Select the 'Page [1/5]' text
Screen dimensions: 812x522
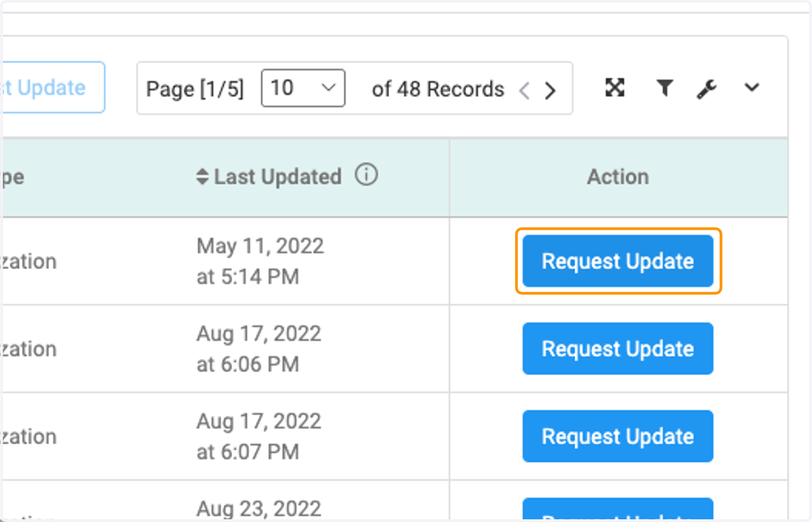pyautogui.click(x=195, y=89)
